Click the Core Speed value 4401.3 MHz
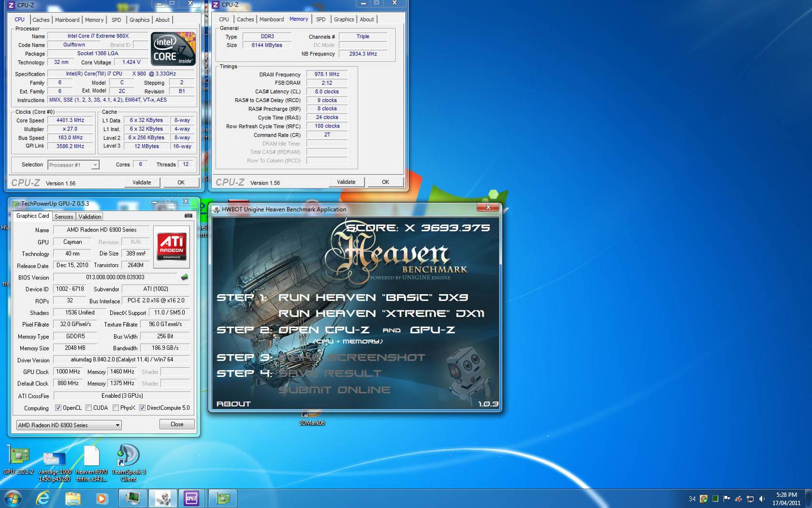This screenshot has height=508, width=812. tap(71, 120)
